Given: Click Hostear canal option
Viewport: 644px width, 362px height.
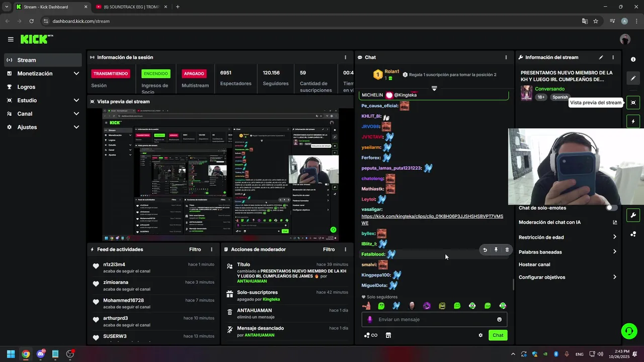Looking at the screenshot, I should 534,264.
